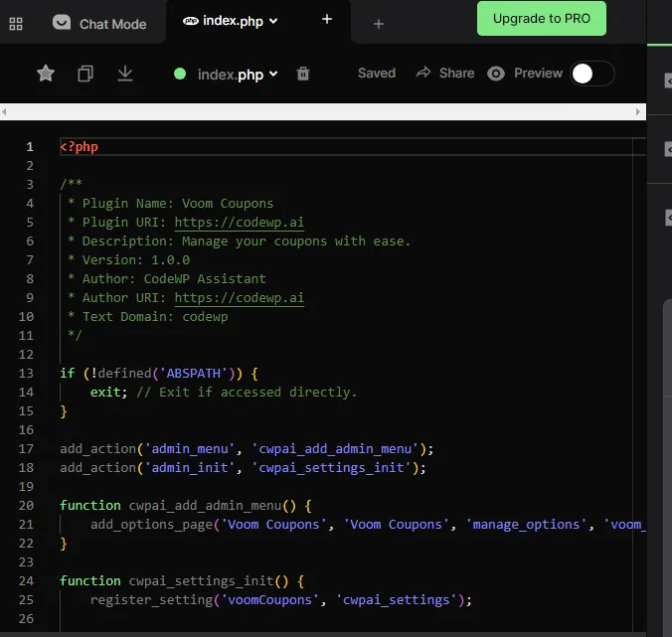Screen dimensions: 672x637
Task: Click the left arrow of horizontal scrollbar
Action: coord(4,112)
